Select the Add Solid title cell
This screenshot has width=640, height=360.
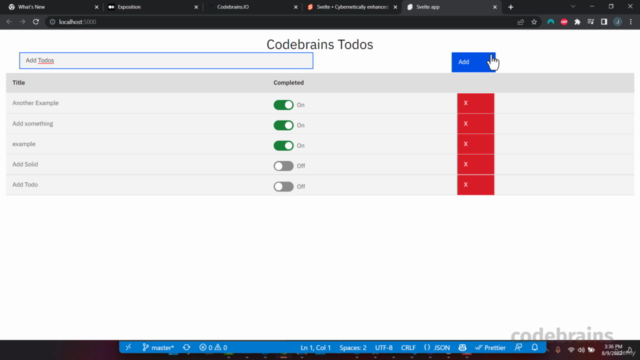[25, 164]
